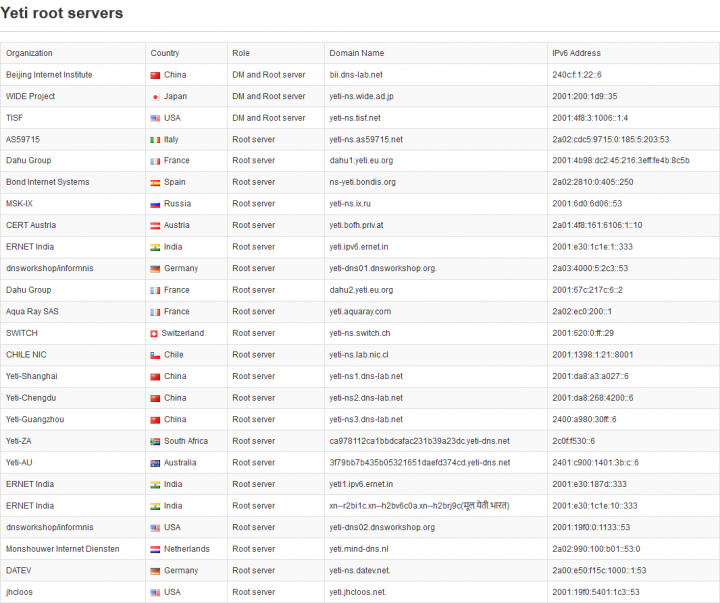Select Yeti-AU long hash domain name
The width and height of the screenshot is (720, 603).
(x=420, y=463)
